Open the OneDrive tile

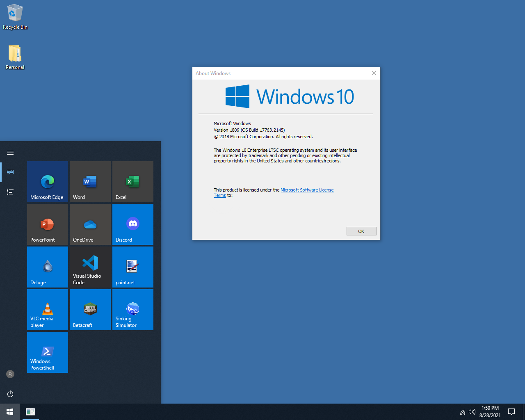[x=90, y=224]
